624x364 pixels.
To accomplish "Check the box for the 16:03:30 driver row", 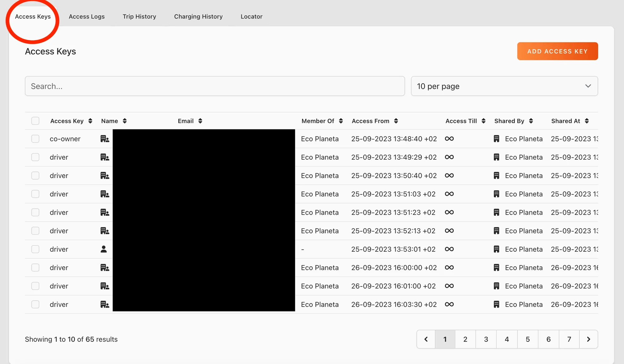I will coord(35,304).
